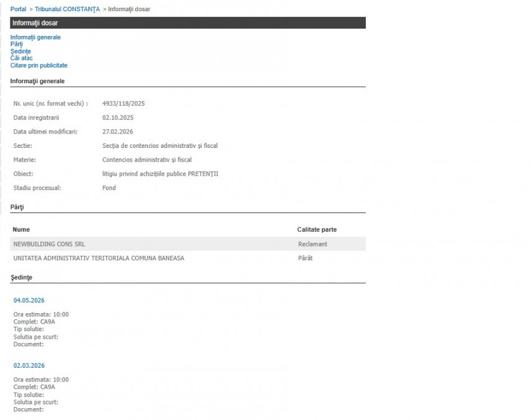531x420 pixels.
Task: Click the Calitate parte column header
Action: pyautogui.click(x=317, y=230)
